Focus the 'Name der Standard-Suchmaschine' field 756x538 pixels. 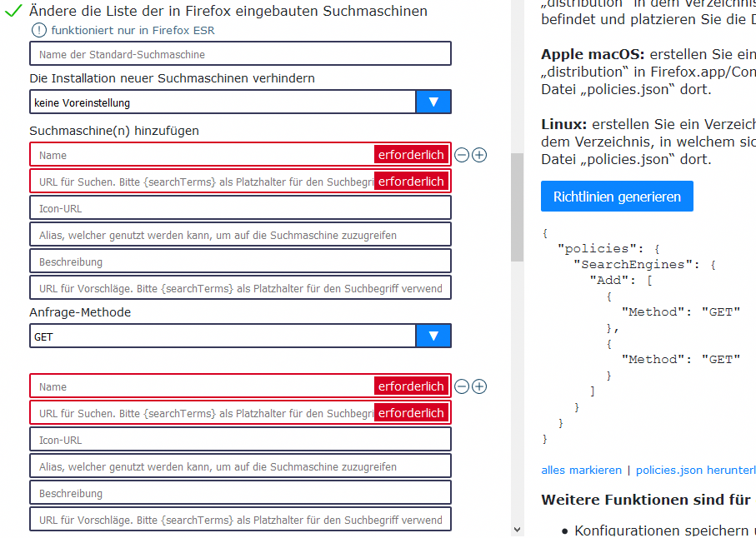pos(240,53)
